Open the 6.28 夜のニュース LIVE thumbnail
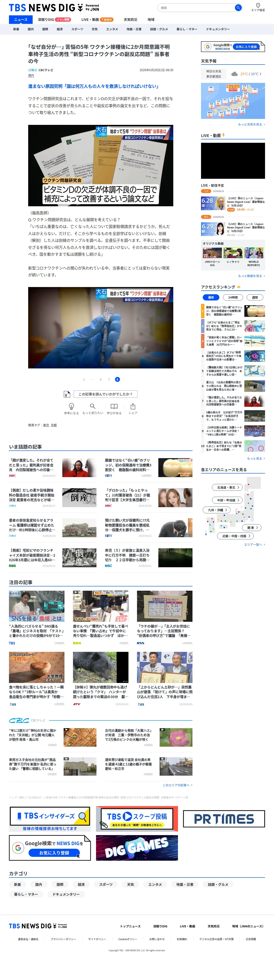 click(x=213, y=203)
